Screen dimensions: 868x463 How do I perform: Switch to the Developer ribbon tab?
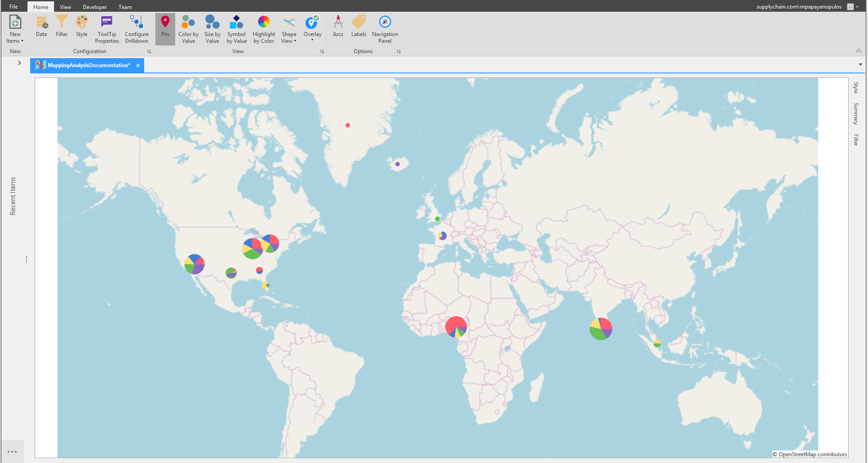click(95, 7)
